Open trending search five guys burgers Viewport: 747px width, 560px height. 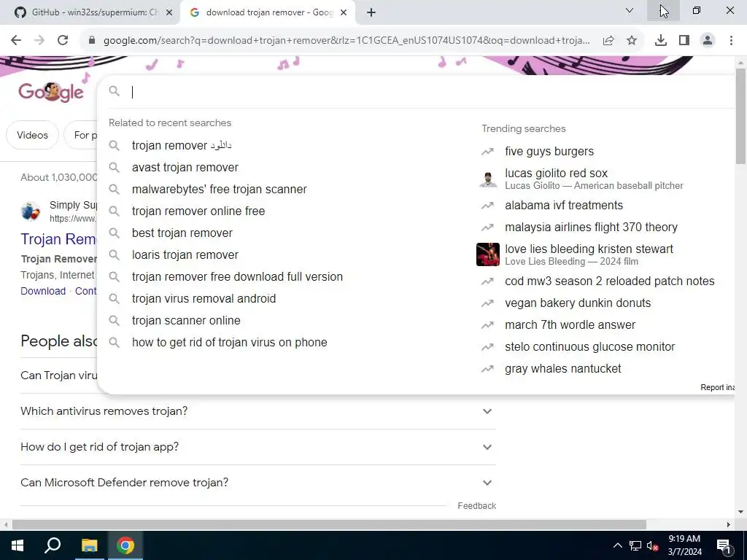549,152
